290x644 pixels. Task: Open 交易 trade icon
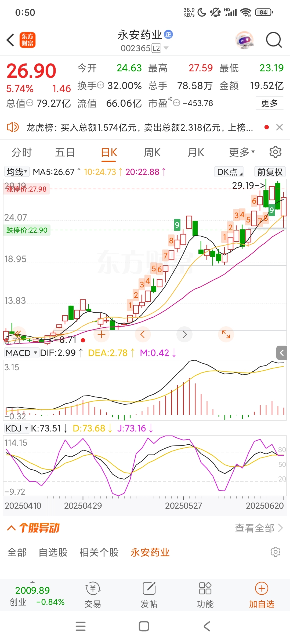(93, 595)
